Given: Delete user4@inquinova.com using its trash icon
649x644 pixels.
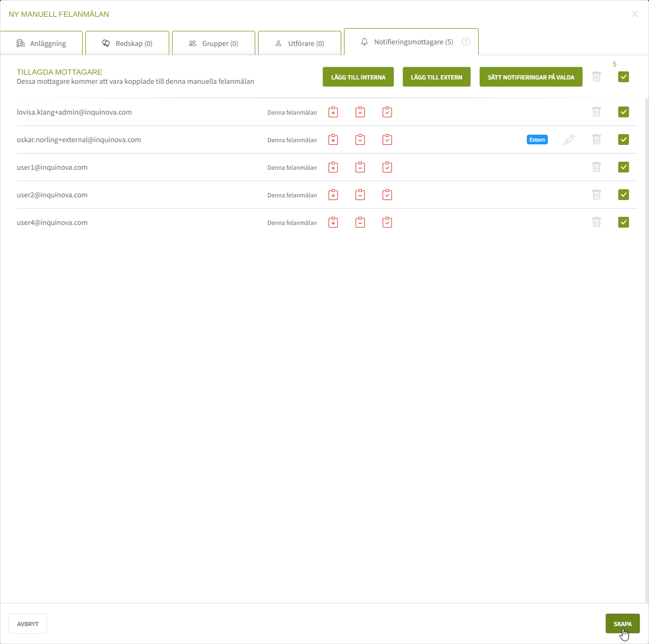Looking at the screenshot, I should [597, 223].
